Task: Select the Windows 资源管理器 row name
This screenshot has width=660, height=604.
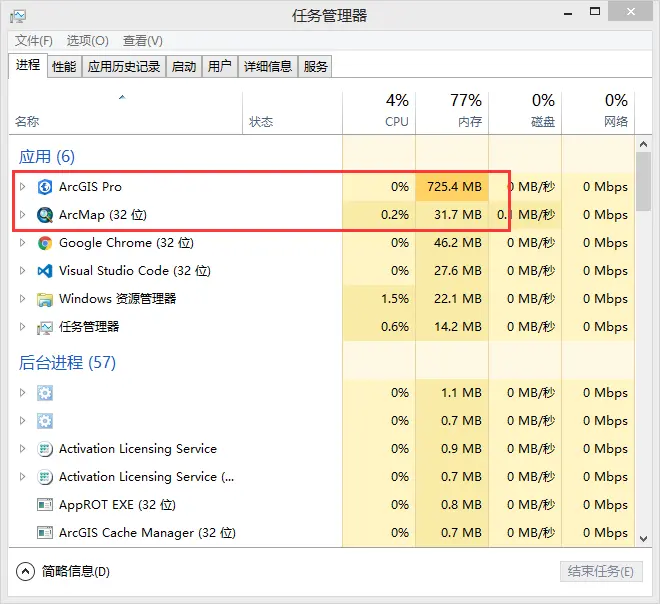Action: click(117, 299)
